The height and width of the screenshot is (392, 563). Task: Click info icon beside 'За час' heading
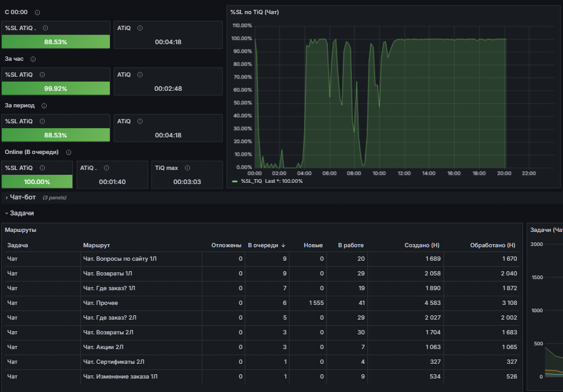33,59
